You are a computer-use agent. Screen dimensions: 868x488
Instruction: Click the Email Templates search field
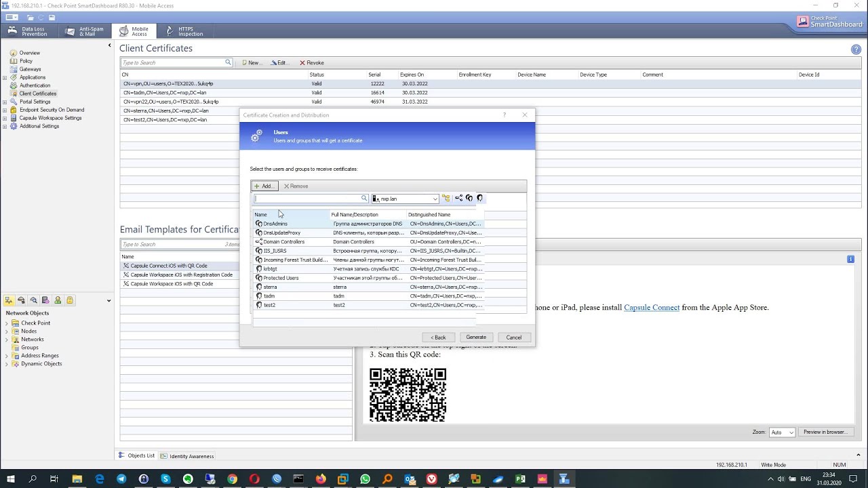click(x=180, y=245)
